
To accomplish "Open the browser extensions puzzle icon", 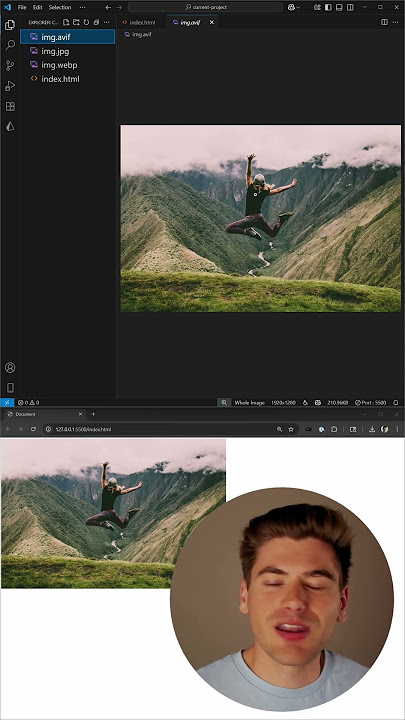I will pos(334,429).
